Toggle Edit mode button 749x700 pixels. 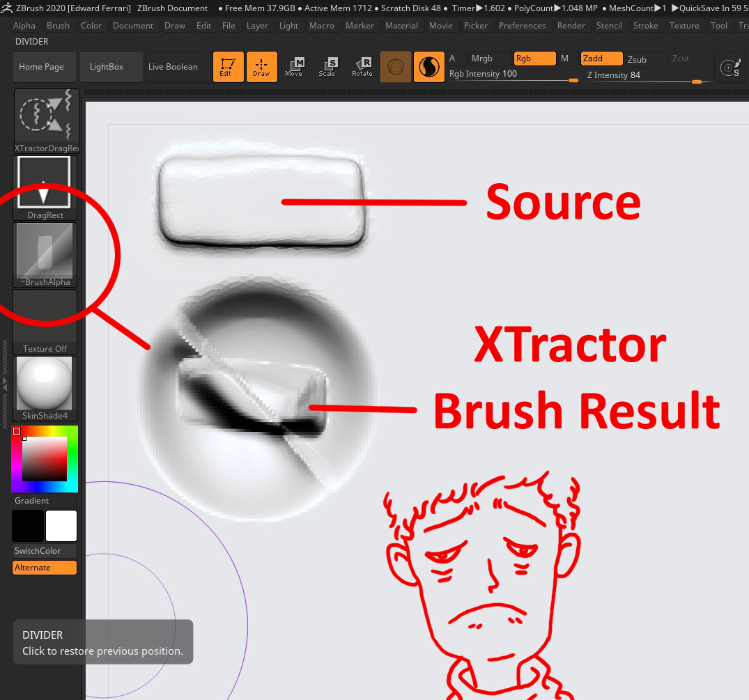[229, 67]
